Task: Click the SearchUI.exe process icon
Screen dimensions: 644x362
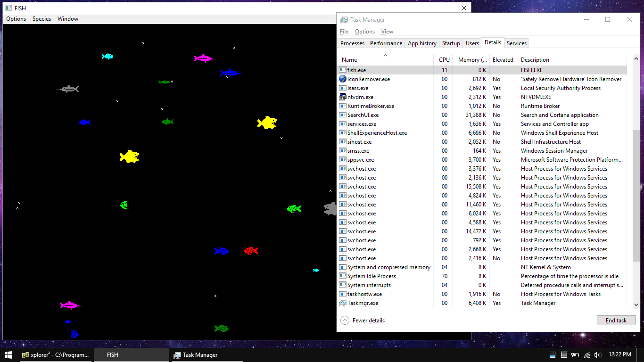Action: (x=343, y=115)
